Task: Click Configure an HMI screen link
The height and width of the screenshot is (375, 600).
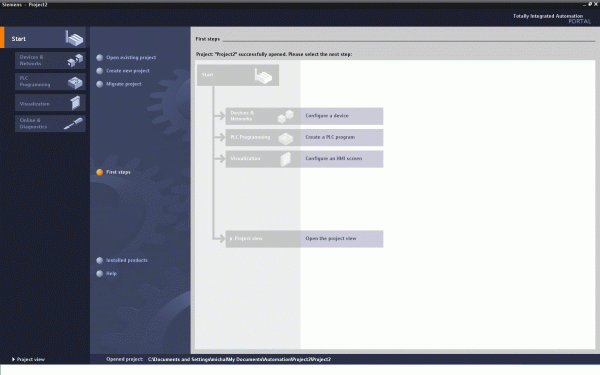Action: click(334, 158)
